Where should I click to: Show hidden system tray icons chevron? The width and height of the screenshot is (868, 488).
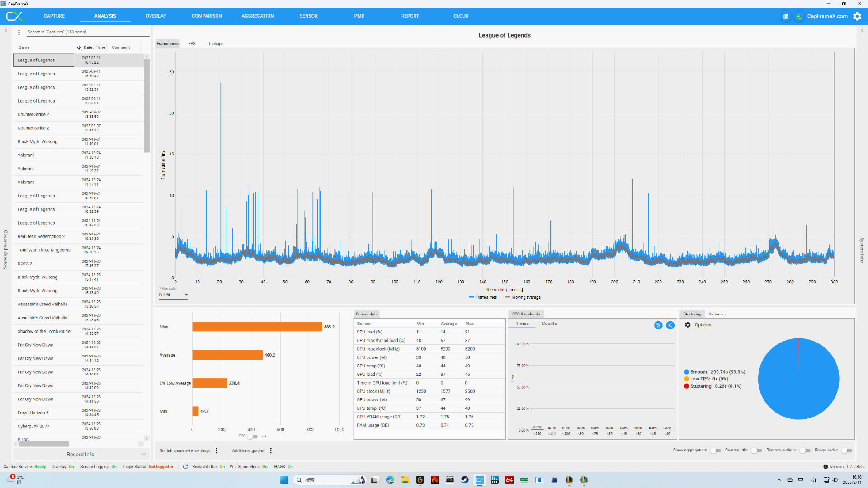[x=778, y=480]
